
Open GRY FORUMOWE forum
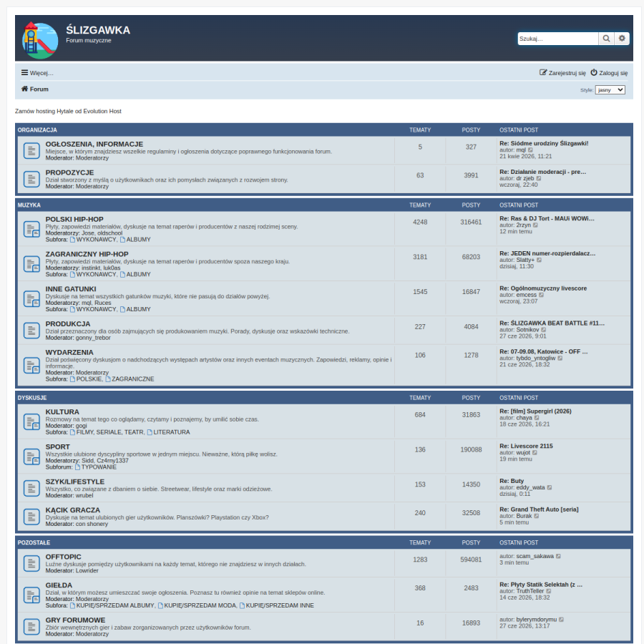tap(75, 620)
